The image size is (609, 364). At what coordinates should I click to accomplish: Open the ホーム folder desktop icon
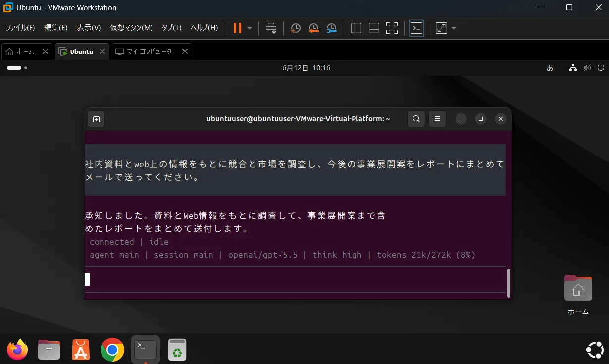pyautogui.click(x=578, y=295)
